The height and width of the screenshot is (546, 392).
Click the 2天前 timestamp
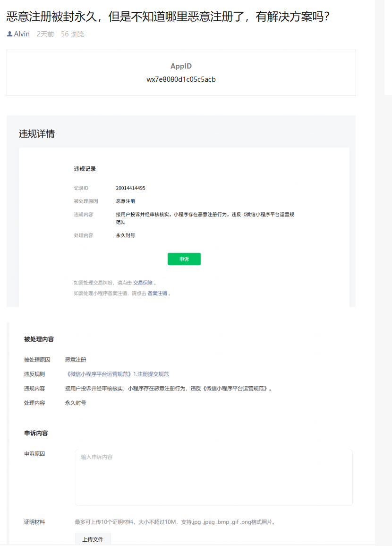(45, 34)
